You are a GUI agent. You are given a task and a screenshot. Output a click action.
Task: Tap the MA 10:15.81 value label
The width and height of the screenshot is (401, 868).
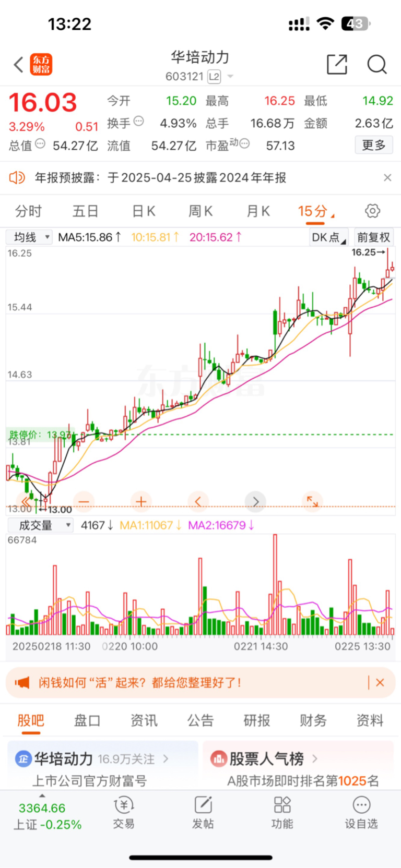[155, 237]
